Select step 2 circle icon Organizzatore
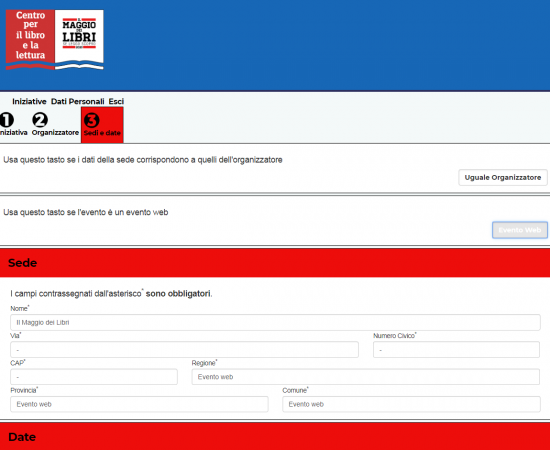 40,120
